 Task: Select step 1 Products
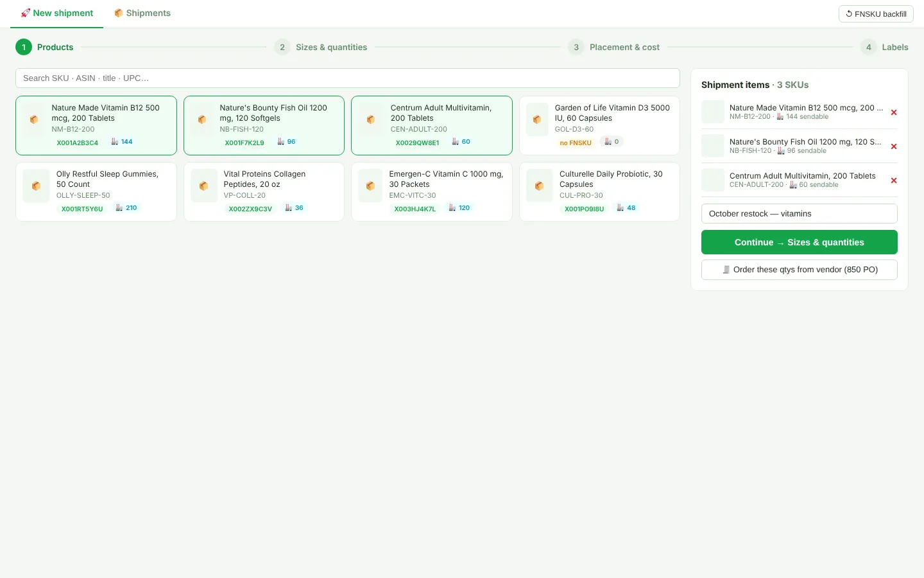(x=44, y=47)
